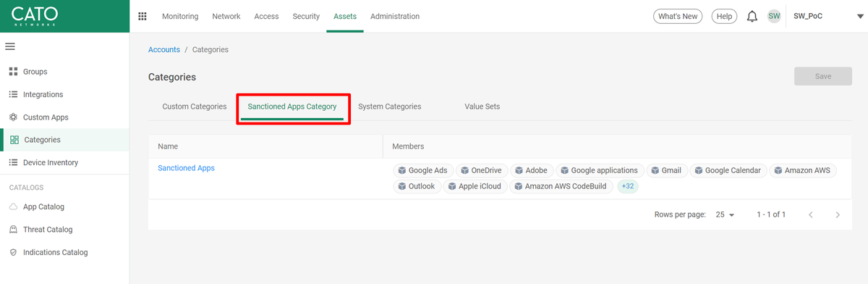
Task: Switch to System Categories tab
Action: (x=390, y=106)
